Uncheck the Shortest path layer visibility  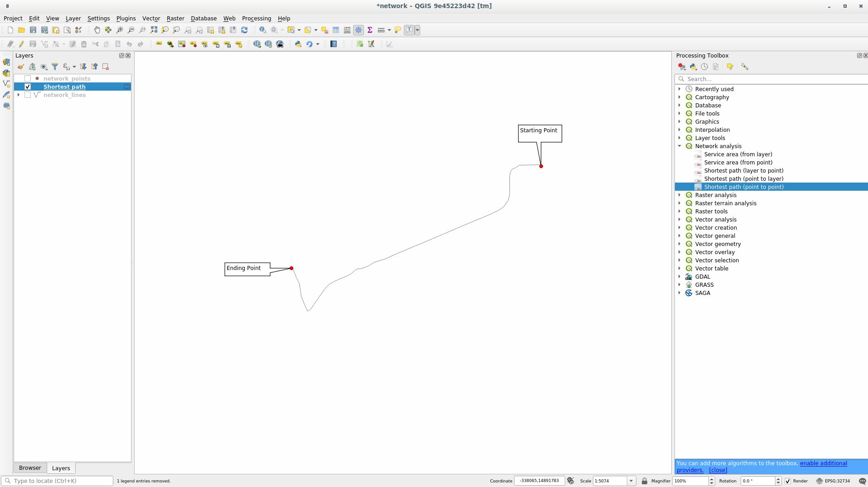tap(28, 87)
